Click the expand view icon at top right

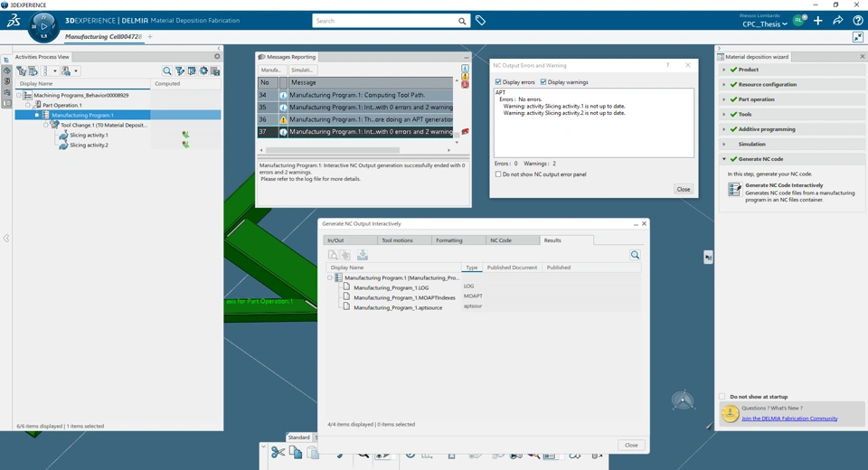pos(857,37)
